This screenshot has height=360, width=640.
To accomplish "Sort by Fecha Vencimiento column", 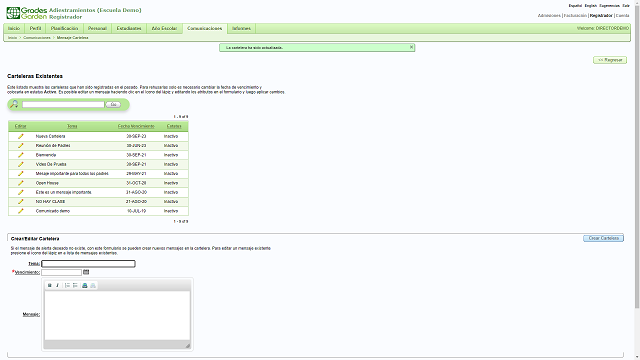I will pyautogui.click(x=136, y=126).
